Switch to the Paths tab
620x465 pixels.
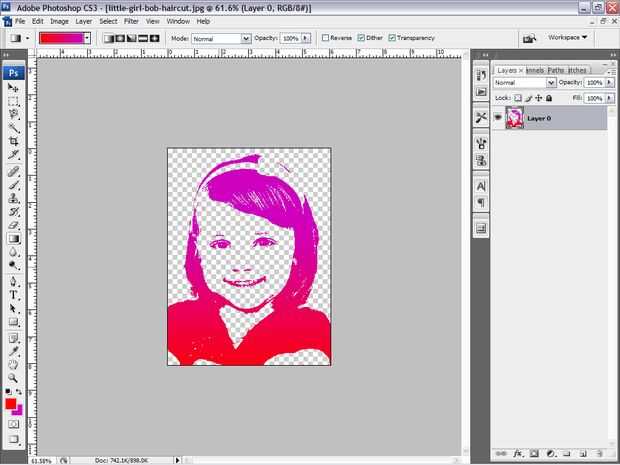555,71
